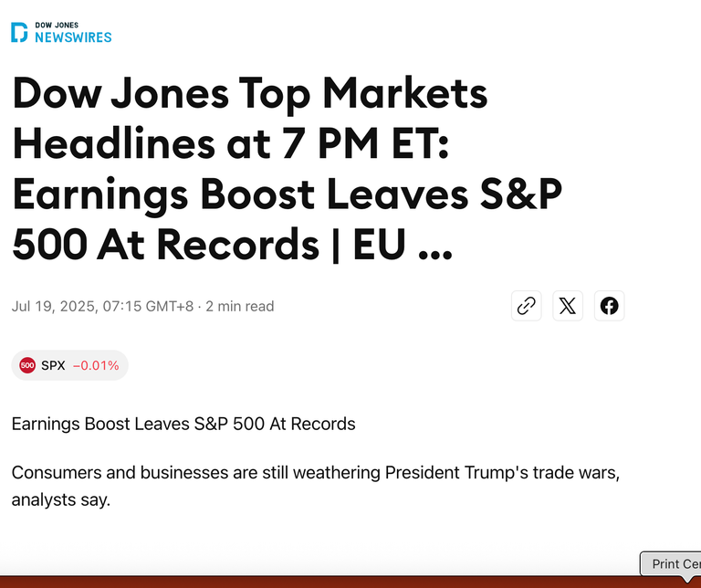701x588 pixels.
Task: Click the Jul 19, 2025 publication timestamp
Action: click(x=102, y=306)
